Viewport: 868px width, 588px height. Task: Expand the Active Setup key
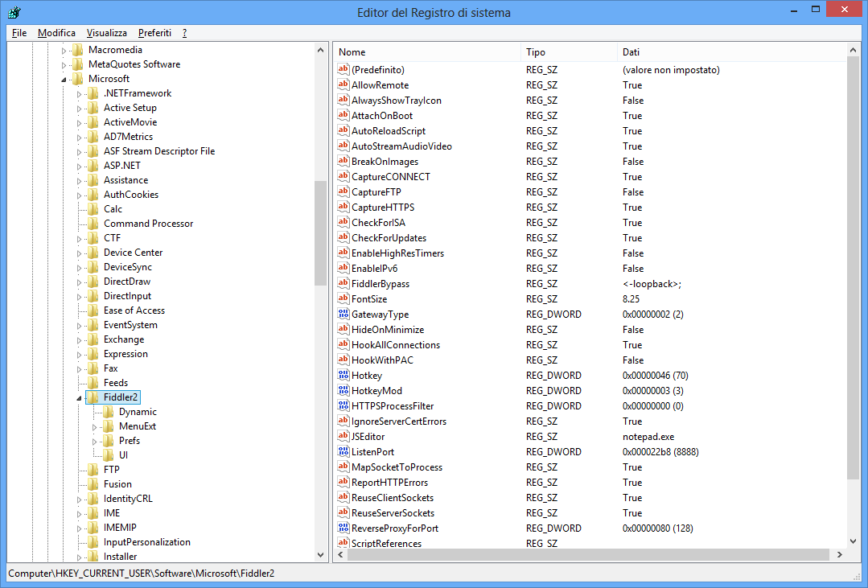click(x=79, y=109)
